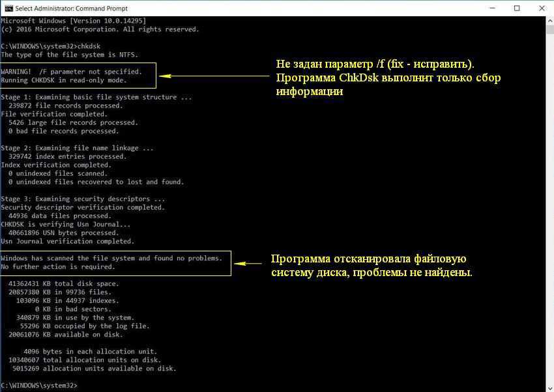Click 'Windows has scanned the file system' line

pos(111,258)
